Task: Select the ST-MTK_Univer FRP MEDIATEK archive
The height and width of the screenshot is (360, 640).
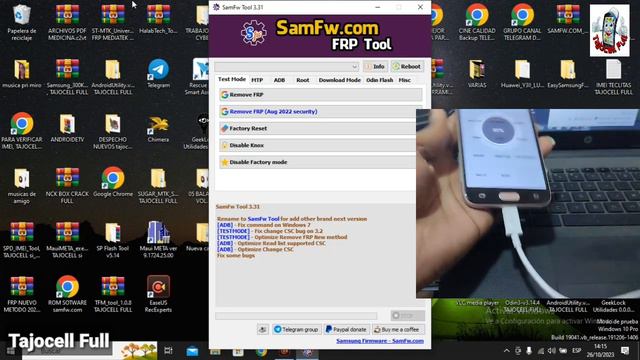Action: (x=113, y=23)
